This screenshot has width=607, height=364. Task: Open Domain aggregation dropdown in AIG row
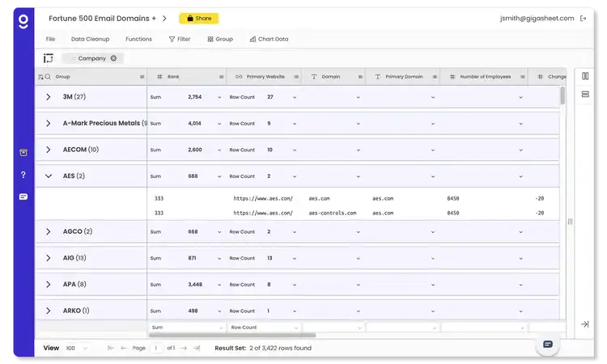358,258
